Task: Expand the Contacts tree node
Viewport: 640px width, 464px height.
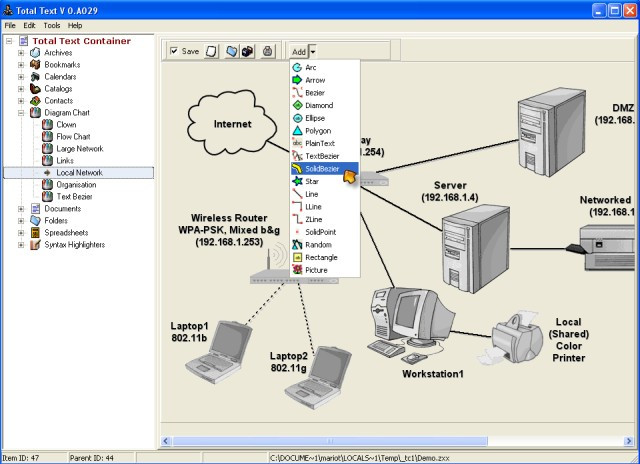Action: click(21, 101)
